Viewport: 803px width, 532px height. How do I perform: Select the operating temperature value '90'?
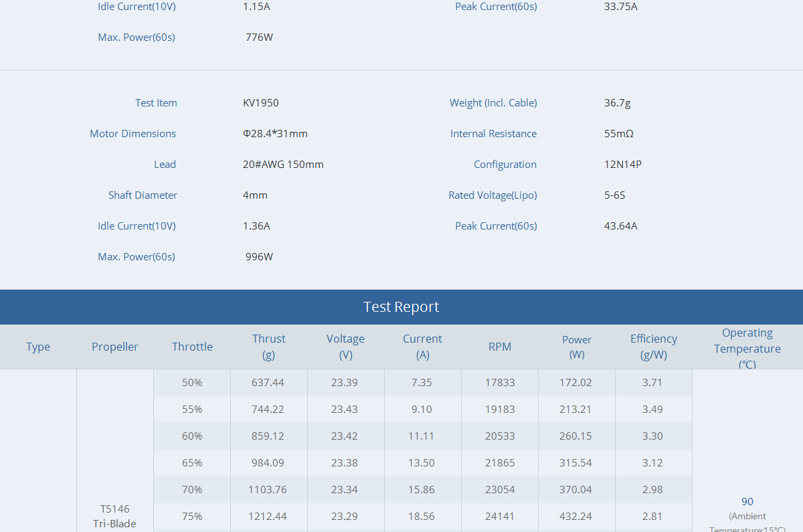point(747,502)
